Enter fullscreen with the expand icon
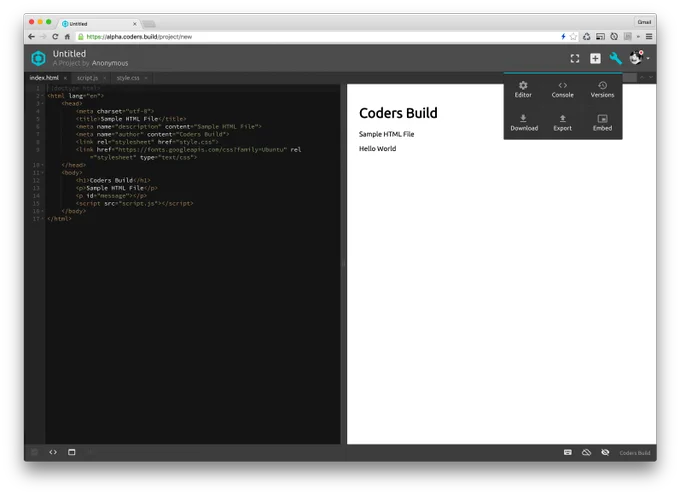This screenshot has height=495, width=680. tap(575, 59)
